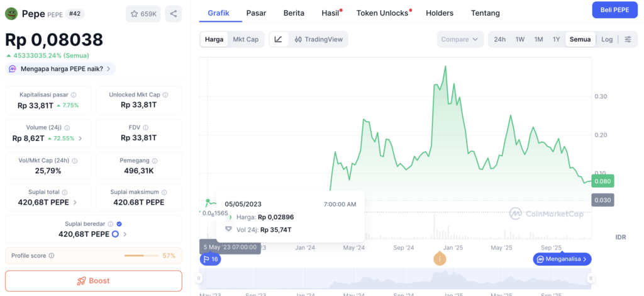Viewport: 644px width, 296px height.
Task: Open the Tentang tab
Action: [486, 13]
